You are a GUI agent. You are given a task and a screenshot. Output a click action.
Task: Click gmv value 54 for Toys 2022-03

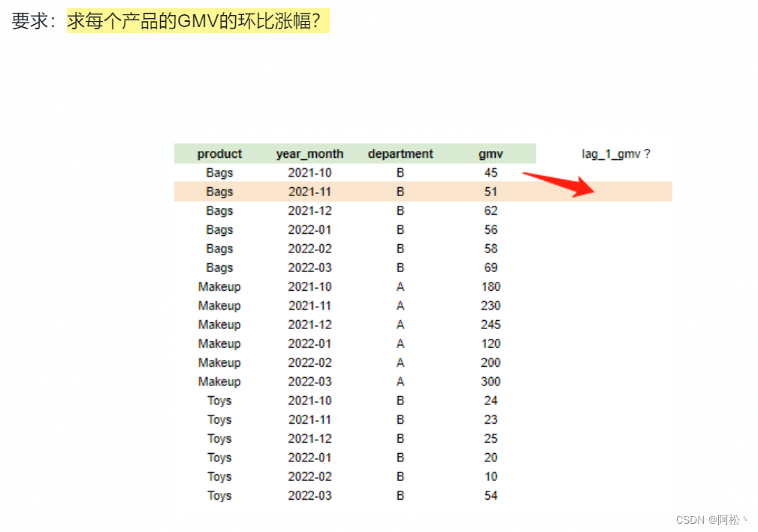491,496
